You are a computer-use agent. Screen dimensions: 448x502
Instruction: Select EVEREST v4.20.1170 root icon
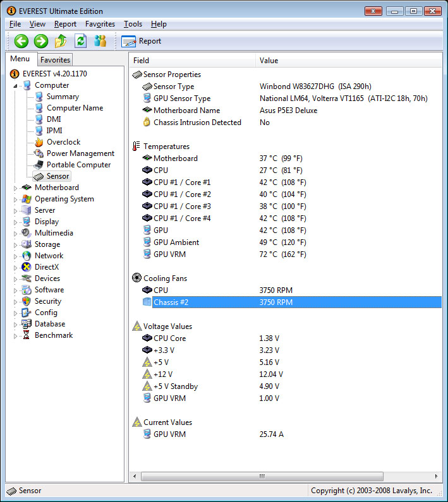pos(15,74)
